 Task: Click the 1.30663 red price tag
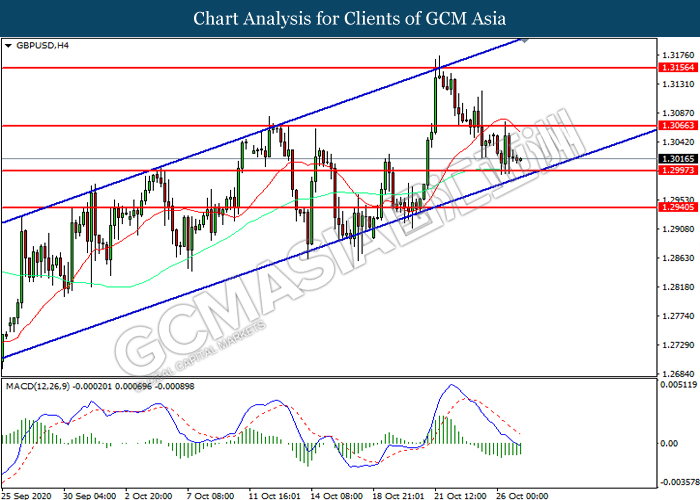coord(678,125)
